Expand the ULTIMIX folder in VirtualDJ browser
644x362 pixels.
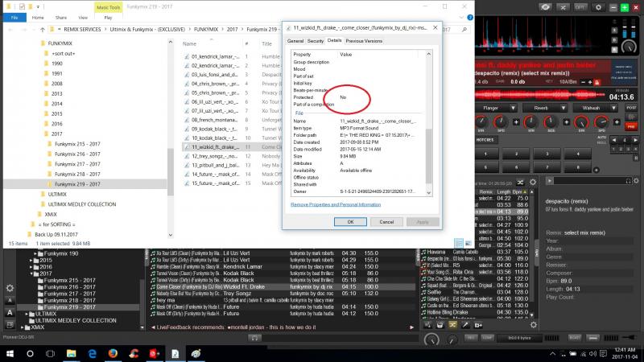[27, 314]
